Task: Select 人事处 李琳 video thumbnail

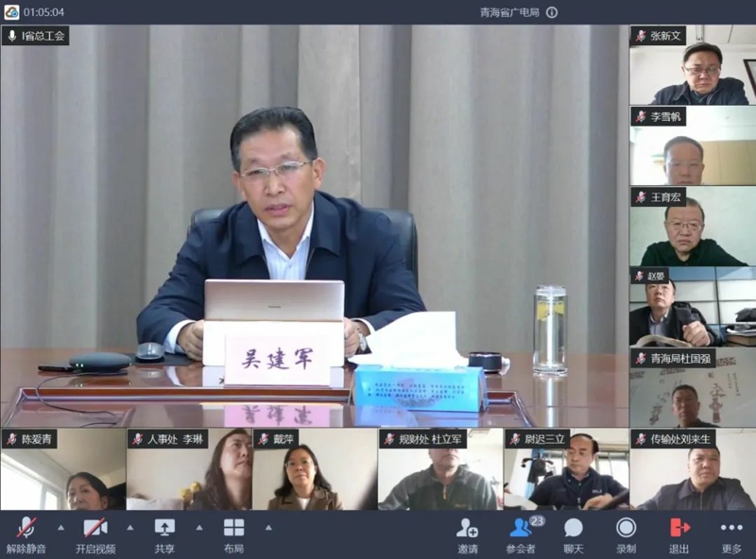Action: pos(189,469)
